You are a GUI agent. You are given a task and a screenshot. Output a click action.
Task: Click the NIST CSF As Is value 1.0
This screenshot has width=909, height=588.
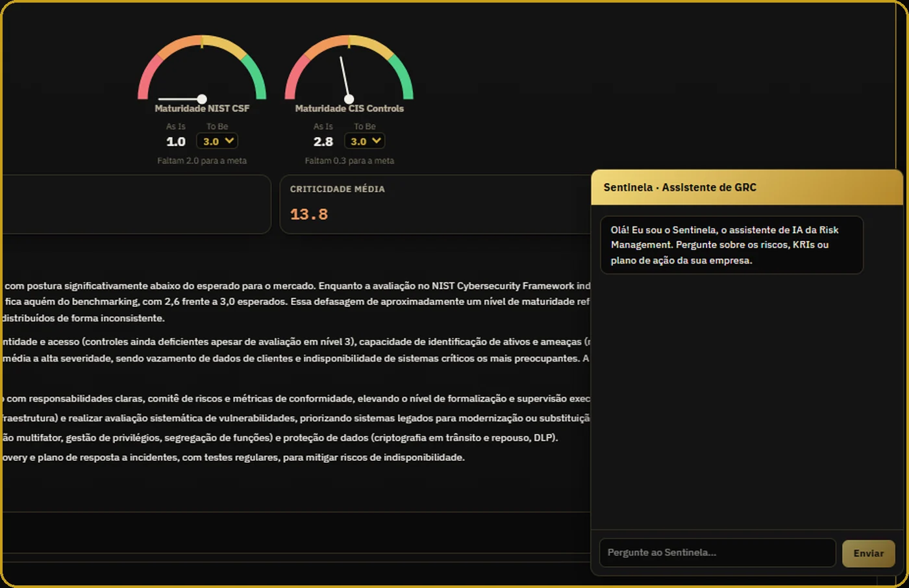pos(176,141)
